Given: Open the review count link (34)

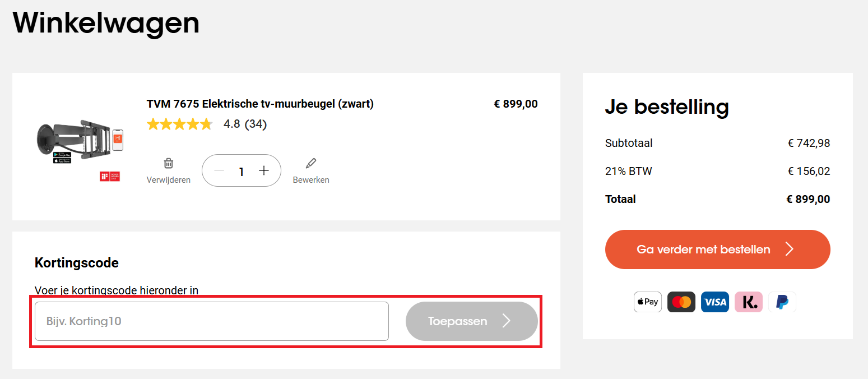Looking at the screenshot, I should (255, 124).
